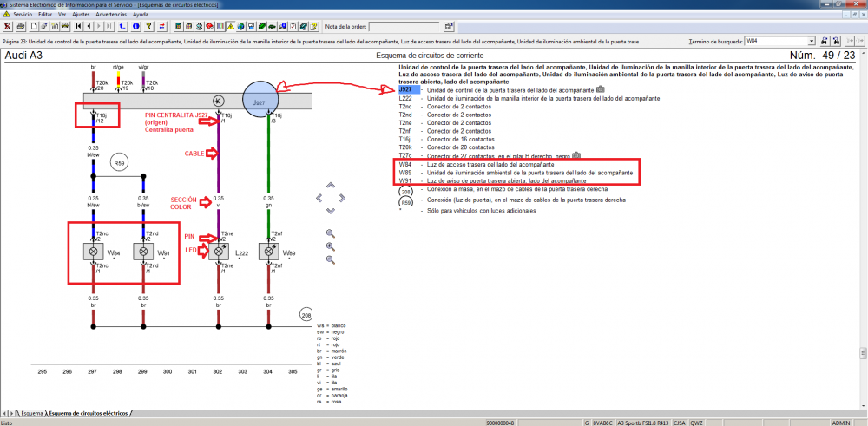The width and height of the screenshot is (868, 426).
Task: Click the yellow warning triangle icon
Action: (x=230, y=26)
